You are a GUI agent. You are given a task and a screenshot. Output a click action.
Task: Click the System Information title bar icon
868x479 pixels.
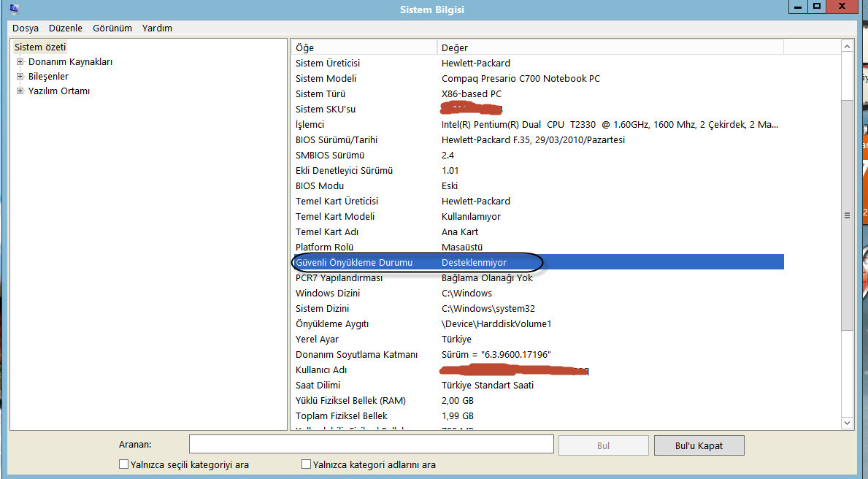(x=14, y=9)
